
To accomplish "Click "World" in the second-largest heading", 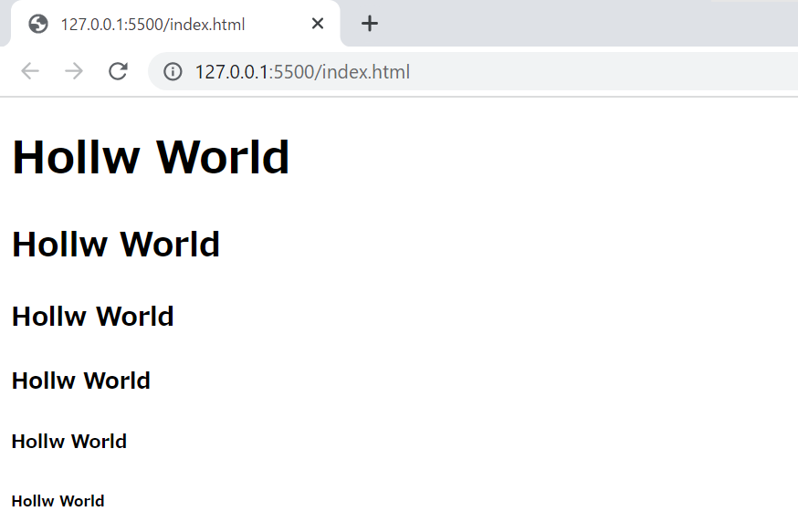I will point(170,245).
